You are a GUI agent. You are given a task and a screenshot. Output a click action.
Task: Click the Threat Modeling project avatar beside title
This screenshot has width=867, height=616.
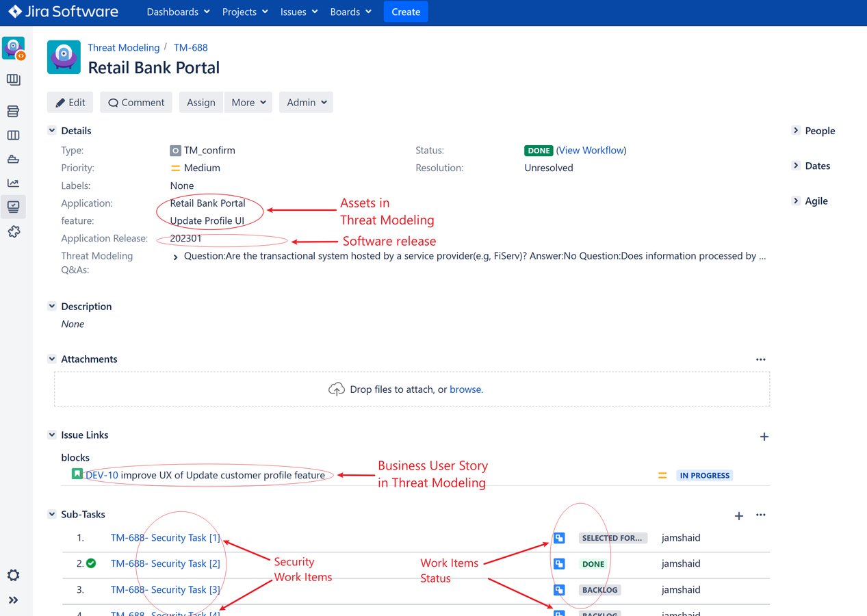[64, 57]
